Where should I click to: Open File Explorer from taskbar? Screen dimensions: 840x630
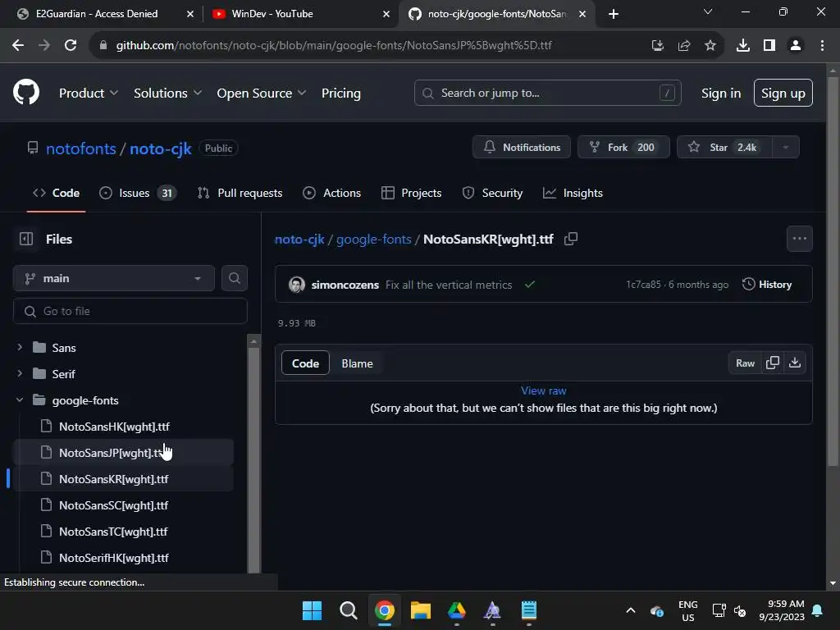point(421,610)
